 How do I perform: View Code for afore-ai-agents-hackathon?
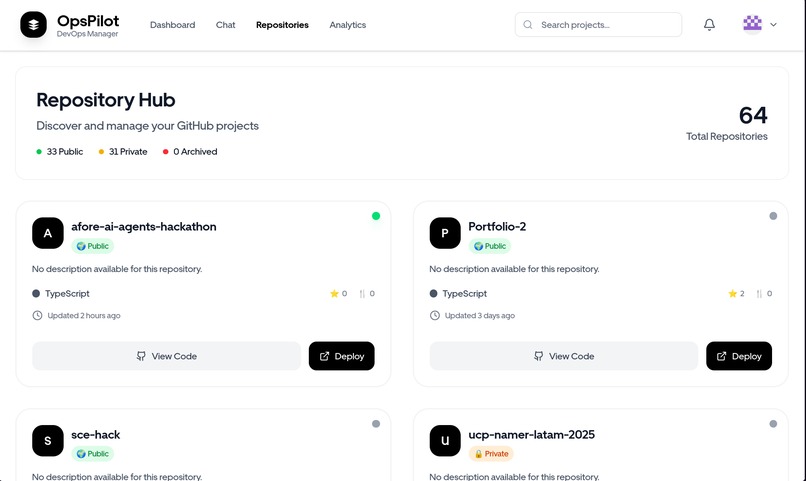[167, 356]
